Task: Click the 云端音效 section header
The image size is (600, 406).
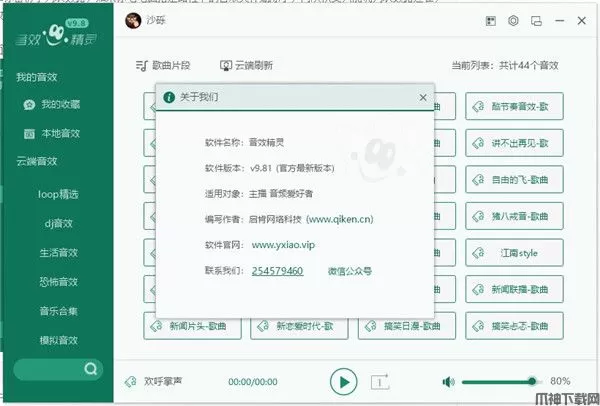Action: tap(37, 161)
